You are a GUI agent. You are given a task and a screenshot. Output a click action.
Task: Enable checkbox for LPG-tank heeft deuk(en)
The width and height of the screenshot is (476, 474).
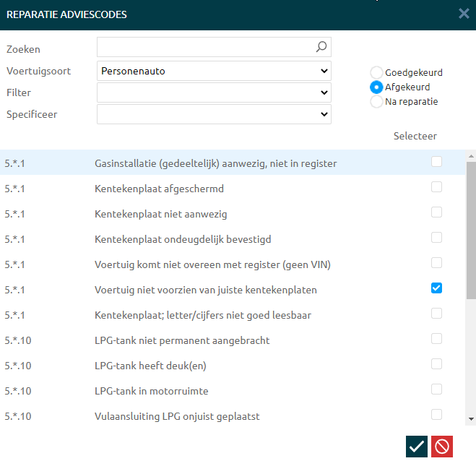(436, 364)
